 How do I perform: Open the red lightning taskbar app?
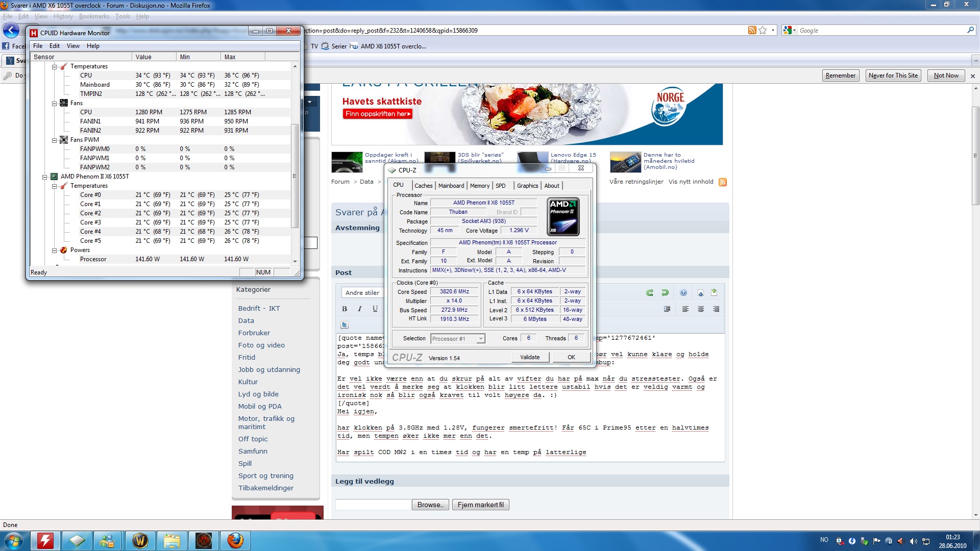pyautogui.click(x=45, y=541)
